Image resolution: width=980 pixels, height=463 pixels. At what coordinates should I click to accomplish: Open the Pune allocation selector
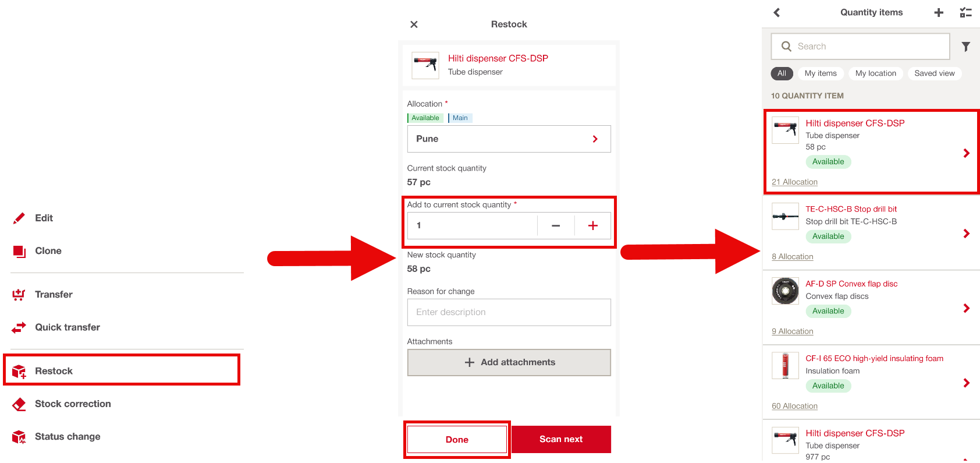(x=509, y=139)
